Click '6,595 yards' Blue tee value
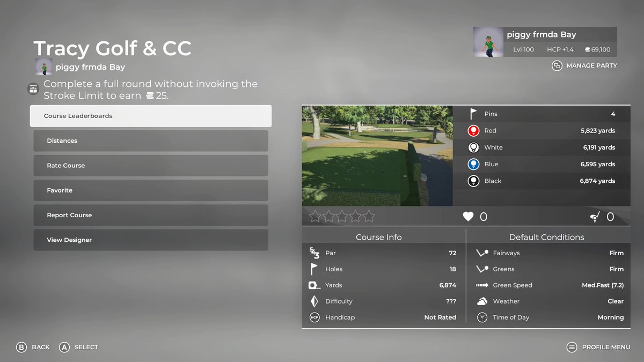 [x=598, y=164]
